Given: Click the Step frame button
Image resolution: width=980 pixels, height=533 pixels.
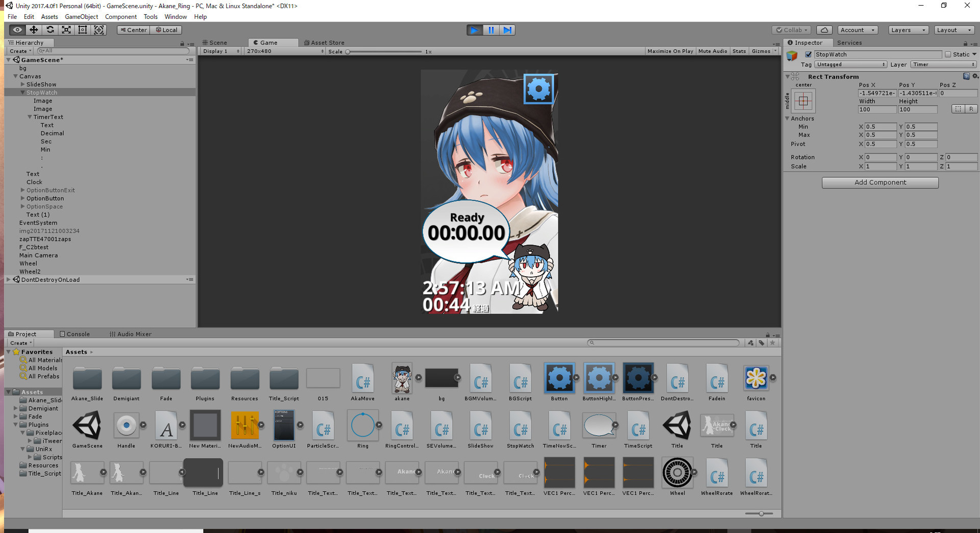Looking at the screenshot, I should [507, 30].
